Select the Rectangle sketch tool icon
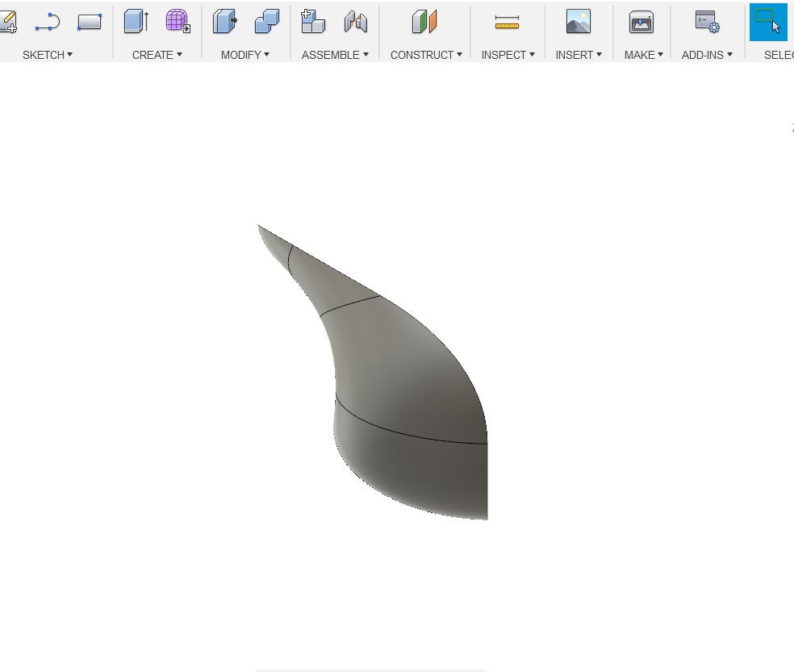The image size is (794, 672). click(89, 23)
